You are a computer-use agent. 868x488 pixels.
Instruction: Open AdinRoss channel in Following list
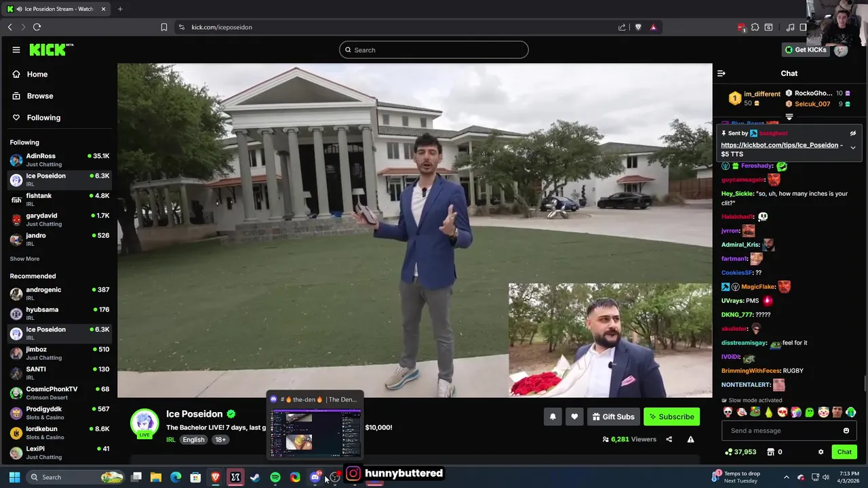coord(59,159)
